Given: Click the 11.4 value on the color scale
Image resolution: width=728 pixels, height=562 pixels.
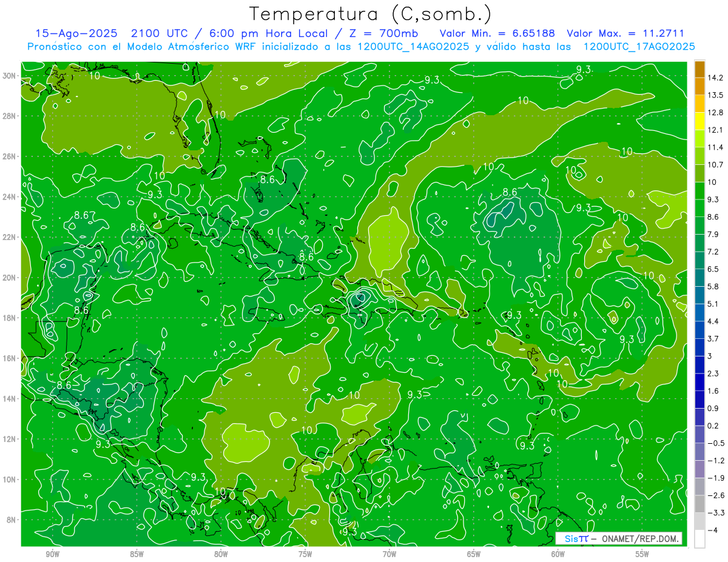Looking at the screenshot, I should [715, 147].
